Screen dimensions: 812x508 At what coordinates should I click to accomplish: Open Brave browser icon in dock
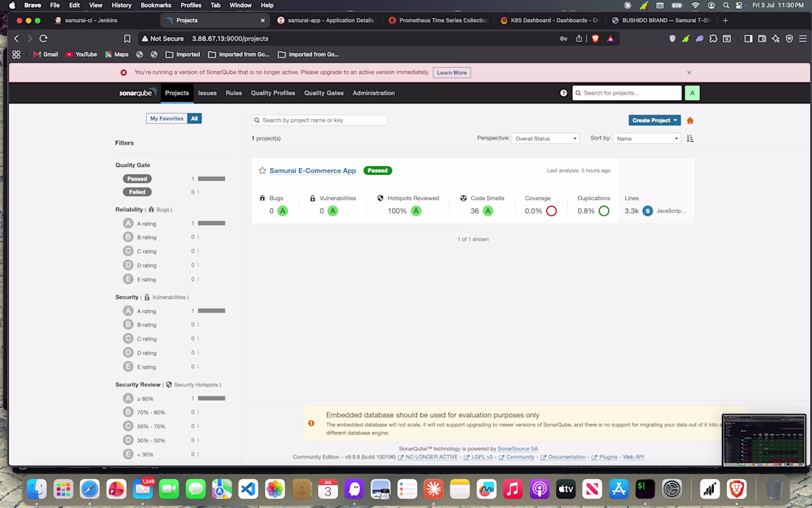click(737, 489)
